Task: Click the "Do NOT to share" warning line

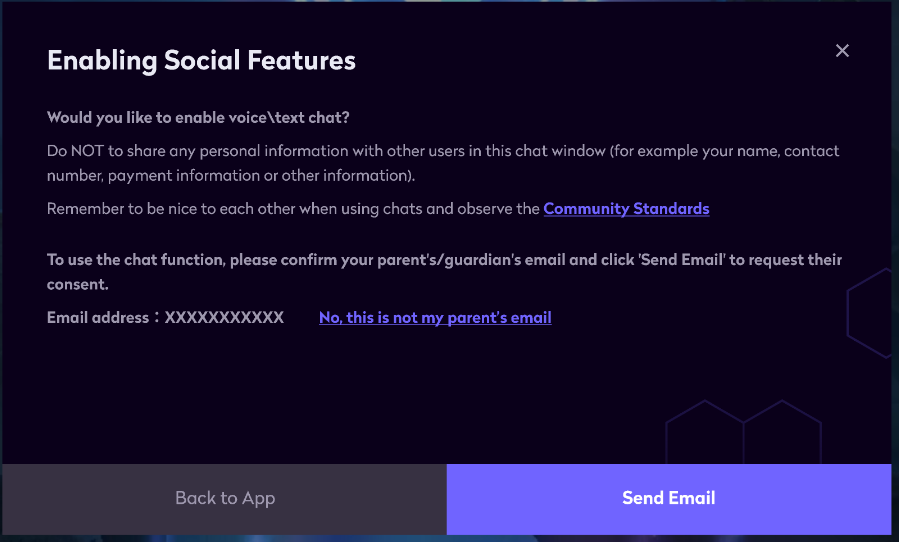Action: (x=443, y=151)
